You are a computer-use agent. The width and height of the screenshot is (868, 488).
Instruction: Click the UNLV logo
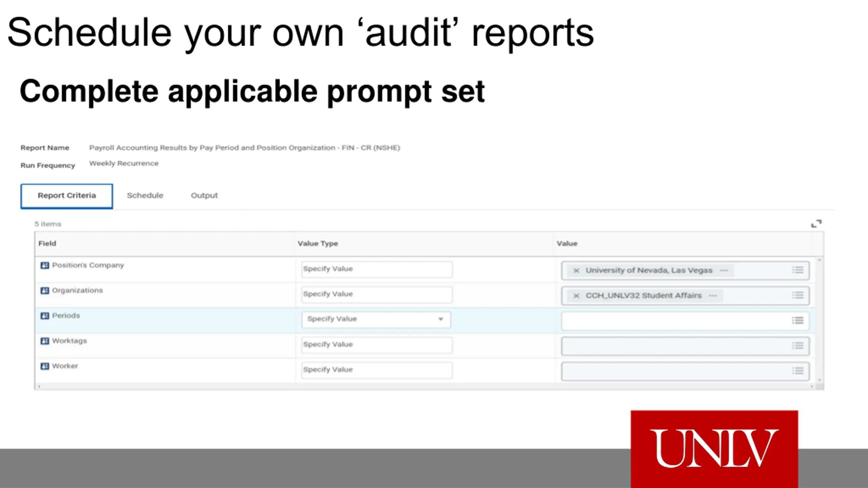coord(714,449)
